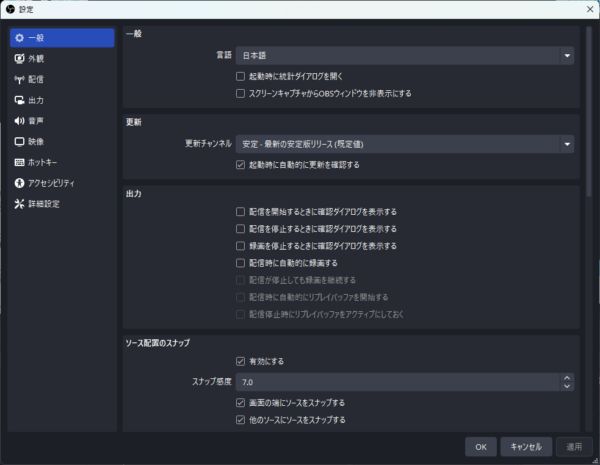This screenshot has height=465, width=600.
Task: Uncheck 起動時に自動的に更新を確認する
Action: [240, 164]
